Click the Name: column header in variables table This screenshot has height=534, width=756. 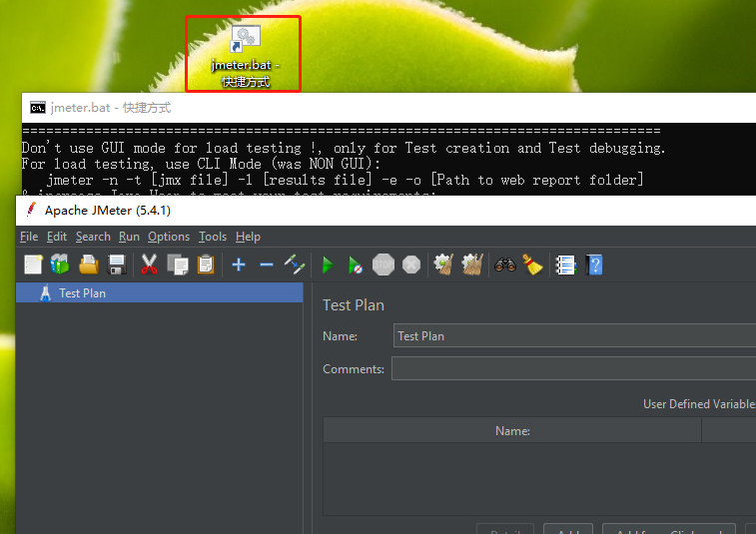click(512, 430)
